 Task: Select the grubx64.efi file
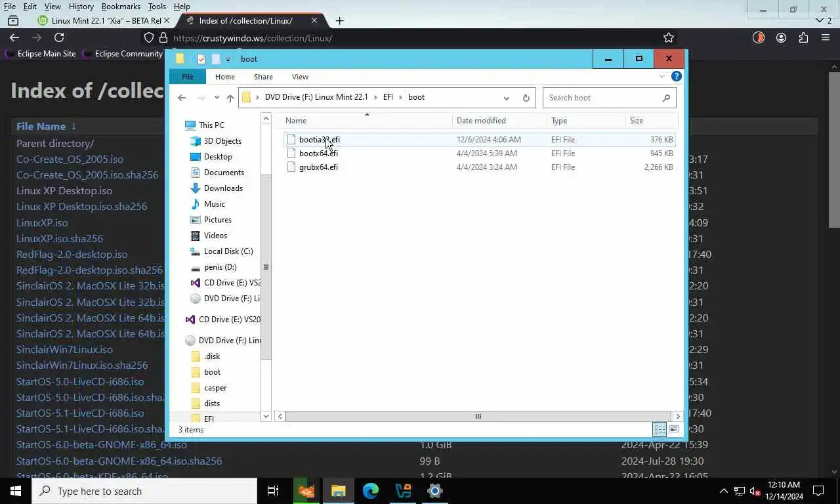pos(318,167)
